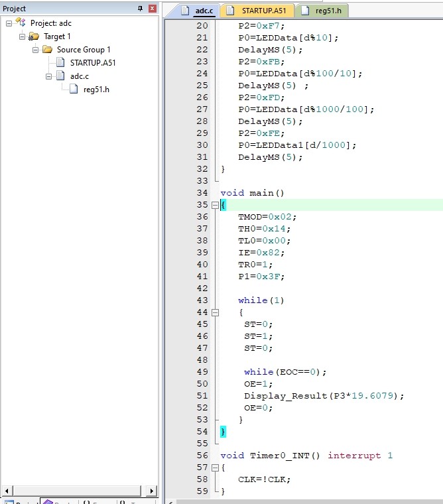
Task: Click the Project panel horizontal scrollbar track
Action: 77,491
